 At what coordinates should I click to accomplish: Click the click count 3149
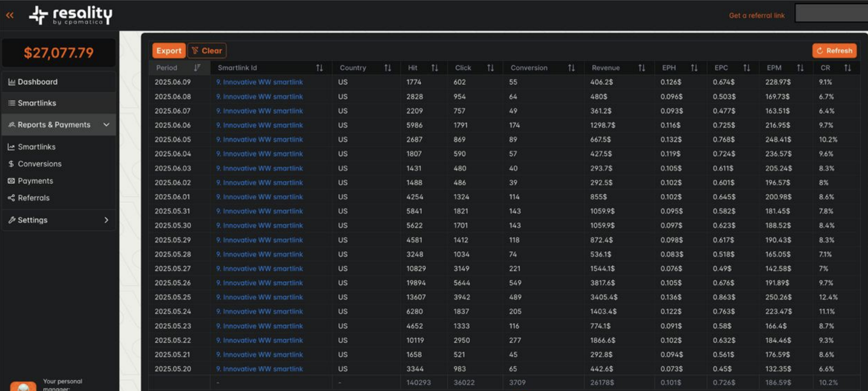click(462, 269)
